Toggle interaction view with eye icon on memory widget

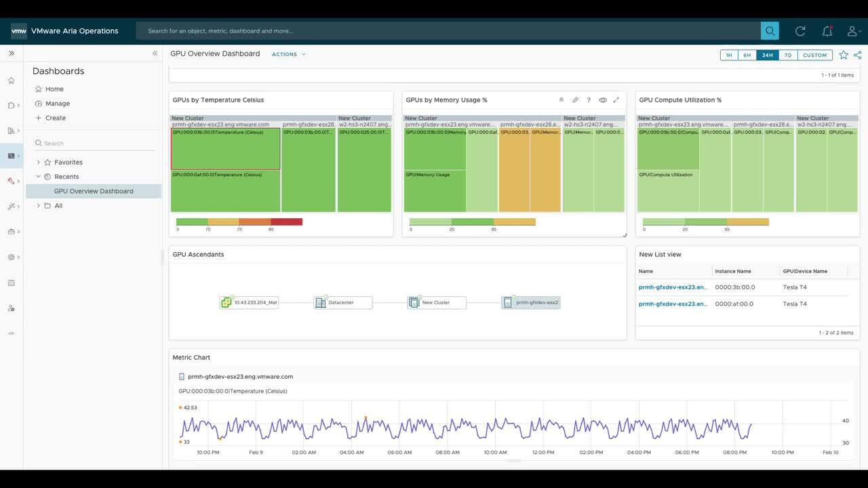coord(602,99)
